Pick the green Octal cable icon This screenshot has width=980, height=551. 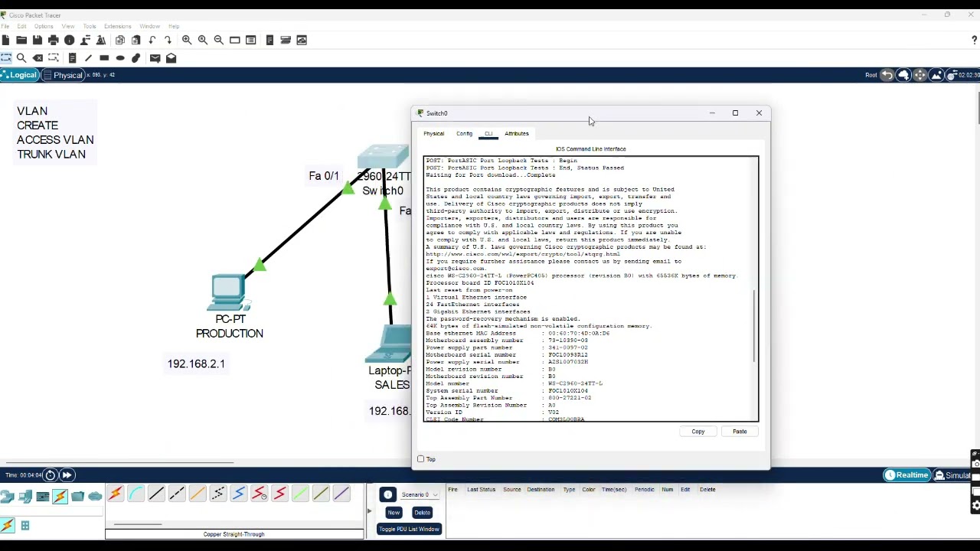pos(300,494)
